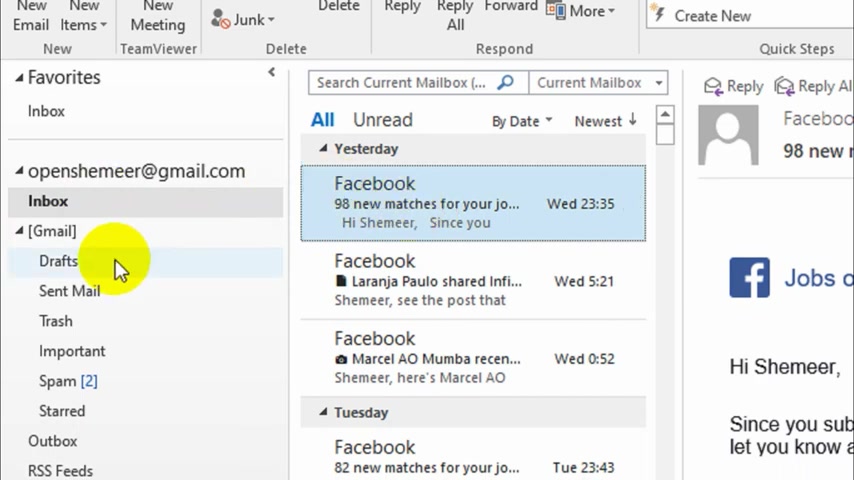Click the Create New lightning quick step

pyautogui.click(x=660, y=15)
